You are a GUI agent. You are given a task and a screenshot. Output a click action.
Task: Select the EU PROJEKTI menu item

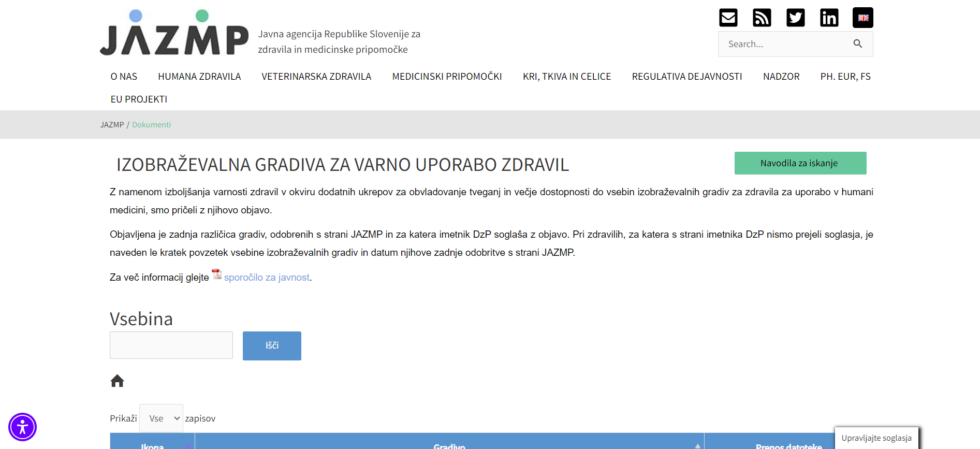[x=139, y=99]
